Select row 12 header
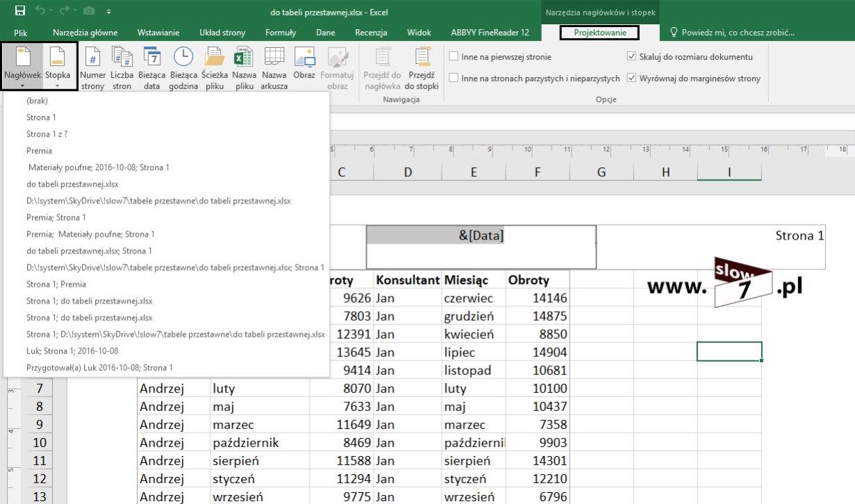The image size is (855, 504). click(39, 478)
